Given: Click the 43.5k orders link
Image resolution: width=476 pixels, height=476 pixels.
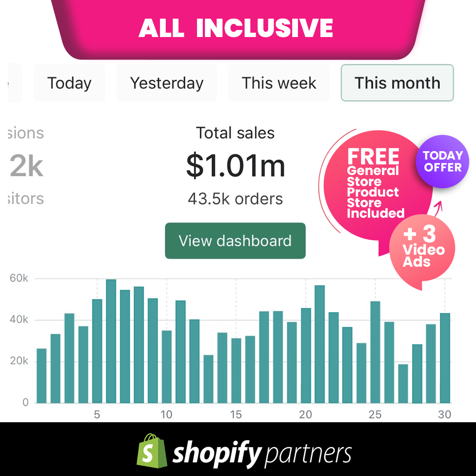Looking at the screenshot, I should click(235, 199).
